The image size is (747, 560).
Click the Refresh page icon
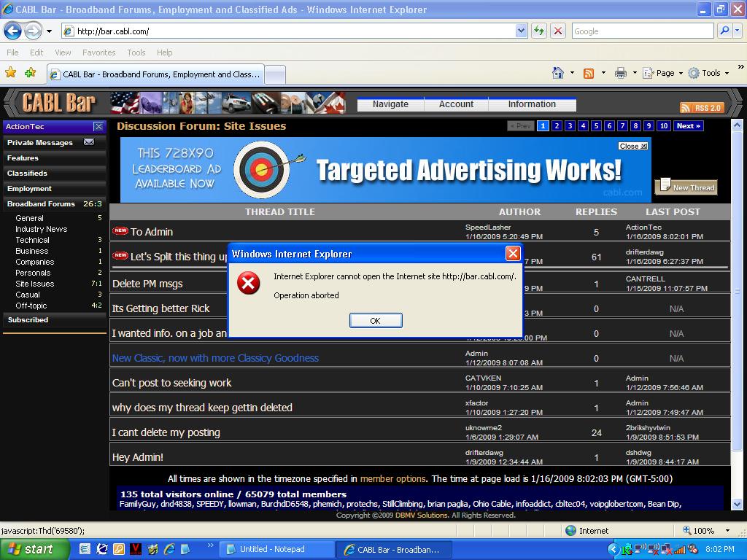pos(539,31)
